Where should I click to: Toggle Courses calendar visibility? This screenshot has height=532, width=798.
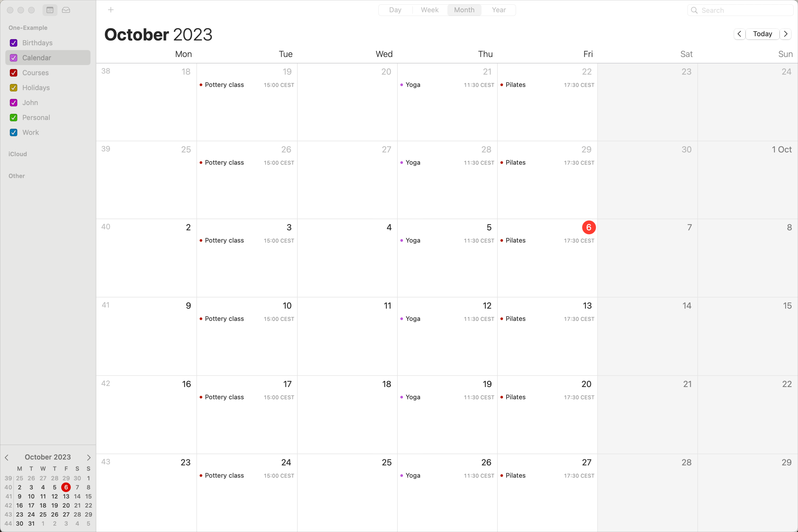click(14, 72)
